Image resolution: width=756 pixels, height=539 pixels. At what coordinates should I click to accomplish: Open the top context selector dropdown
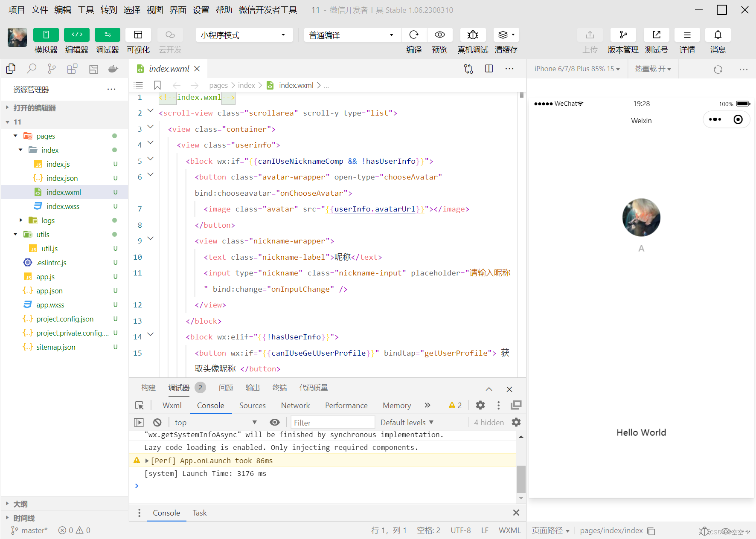pos(216,423)
